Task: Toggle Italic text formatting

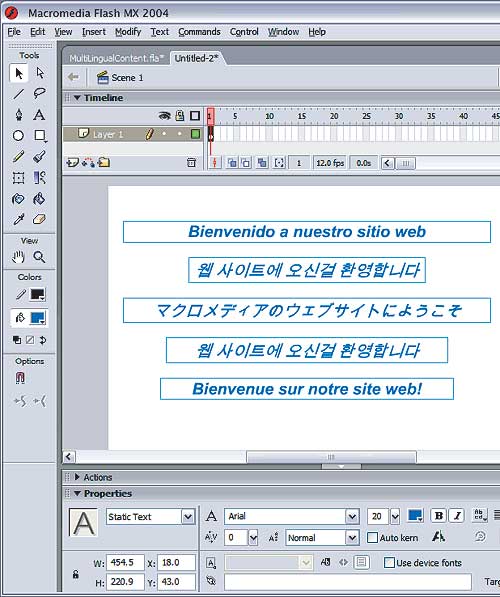Action: pos(457,516)
